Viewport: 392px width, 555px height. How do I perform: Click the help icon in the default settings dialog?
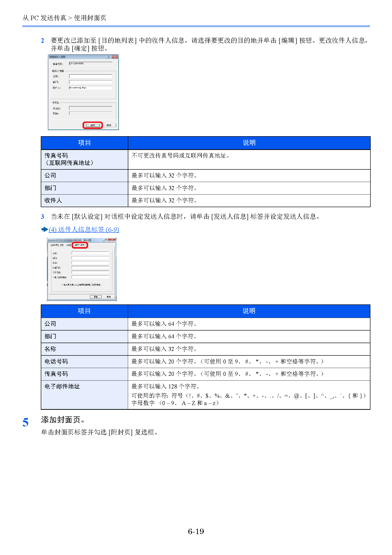106,239
